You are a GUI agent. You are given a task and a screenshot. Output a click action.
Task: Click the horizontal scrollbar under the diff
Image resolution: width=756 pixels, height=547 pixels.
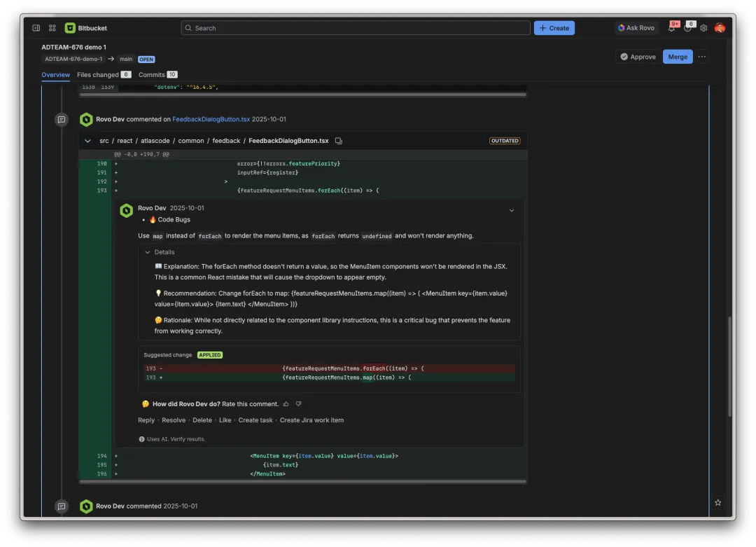pyautogui.click(x=303, y=481)
